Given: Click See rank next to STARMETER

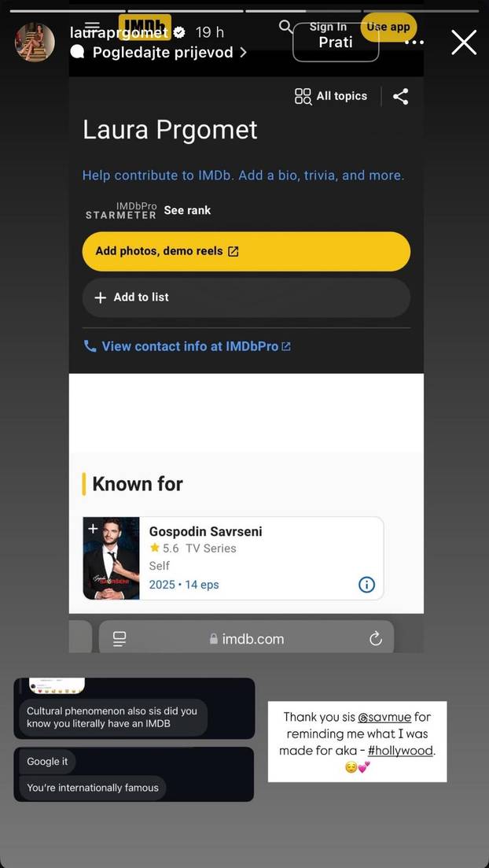Looking at the screenshot, I should [x=188, y=210].
